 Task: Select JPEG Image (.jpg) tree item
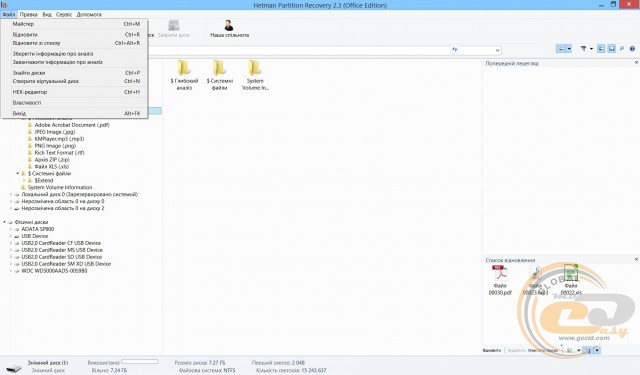pos(55,132)
